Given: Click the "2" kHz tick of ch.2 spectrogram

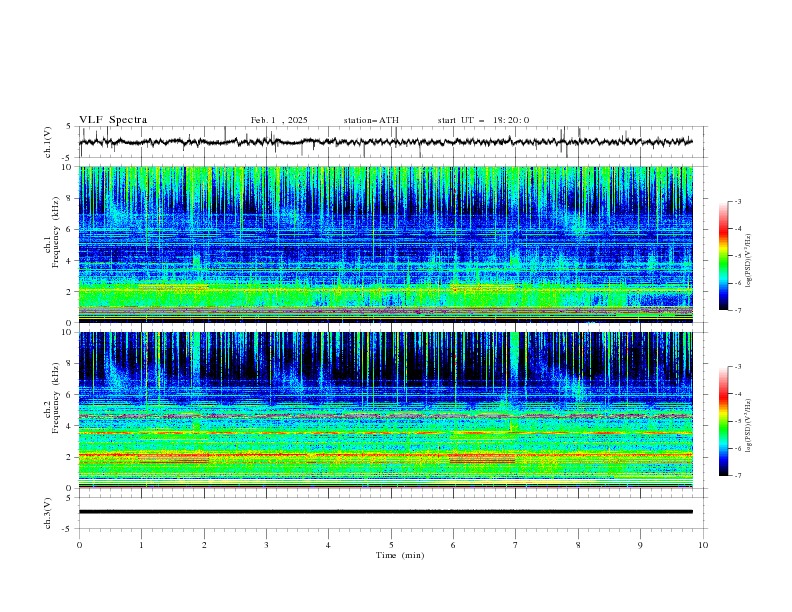Looking at the screenshot, I should click(71, 457).
